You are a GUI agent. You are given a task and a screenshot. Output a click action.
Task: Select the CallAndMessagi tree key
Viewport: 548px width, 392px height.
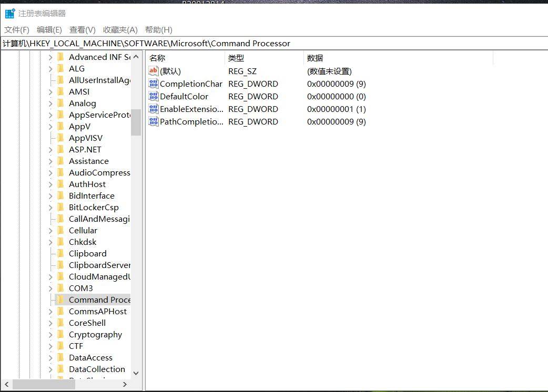click(x=99, y=219)
